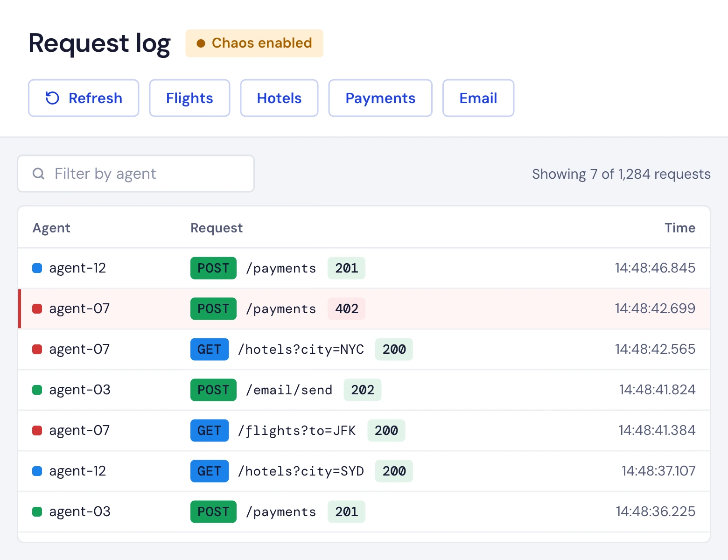The height and width of the screenshot is (560, 728).
Task: Select the Payments tab
Action: click(x=380, y=98)
